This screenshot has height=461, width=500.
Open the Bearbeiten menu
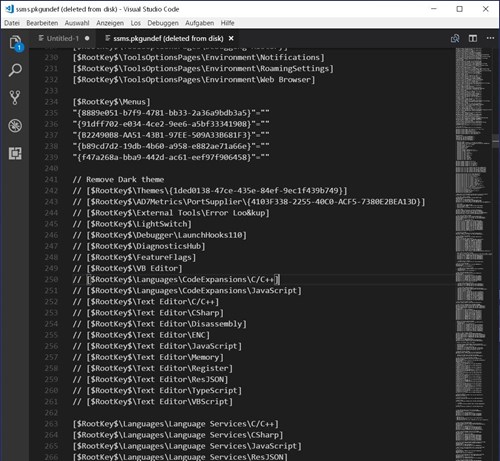(42, 23)
